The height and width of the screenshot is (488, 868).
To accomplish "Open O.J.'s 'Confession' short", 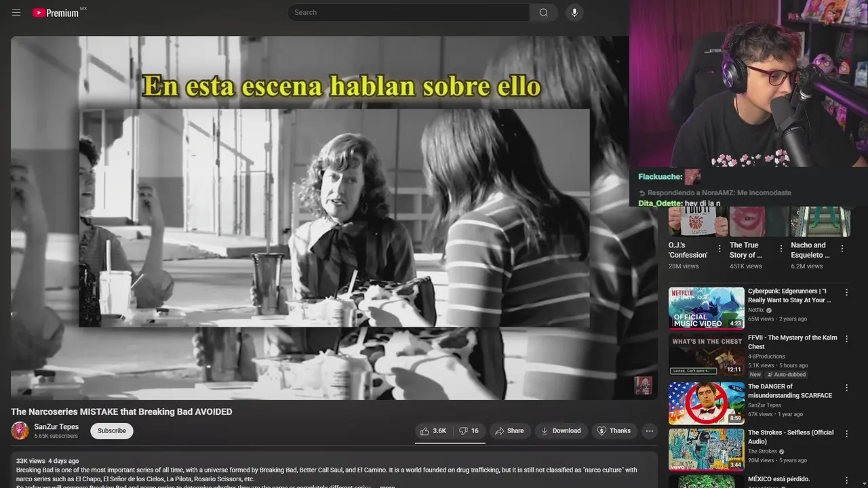I will (688, 250).
